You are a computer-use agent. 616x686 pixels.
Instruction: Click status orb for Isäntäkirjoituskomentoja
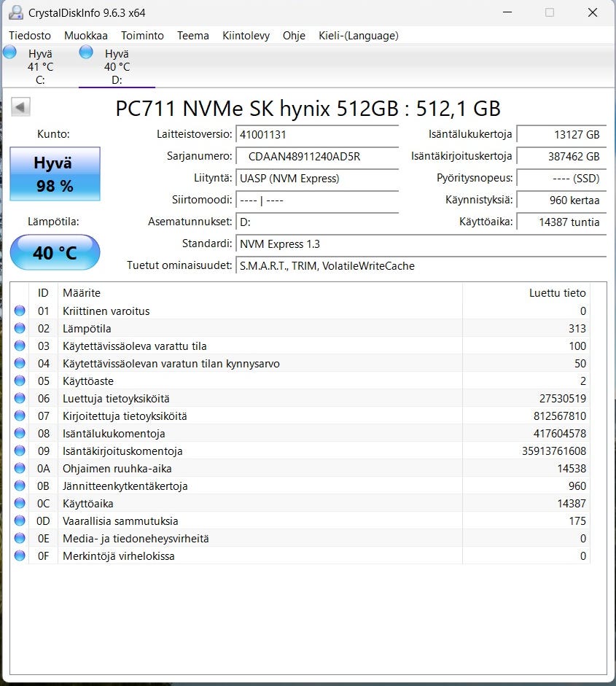(x=20, y=451)
